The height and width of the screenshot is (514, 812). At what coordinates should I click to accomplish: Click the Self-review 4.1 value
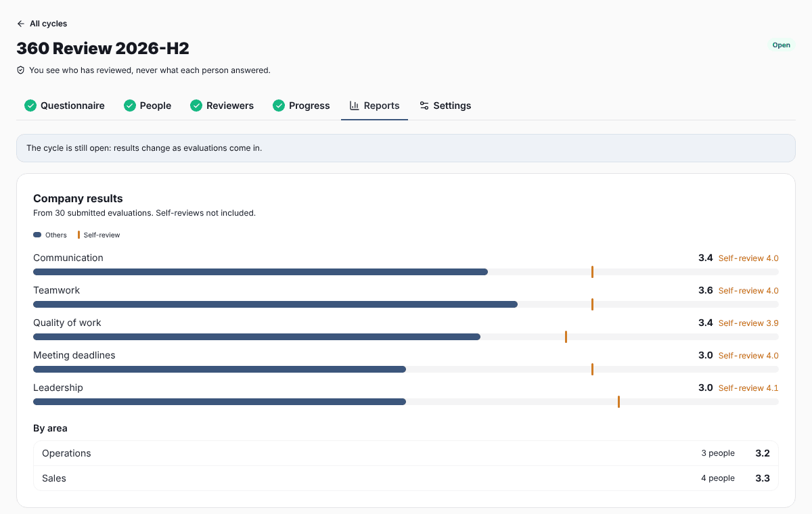point(748,388)
